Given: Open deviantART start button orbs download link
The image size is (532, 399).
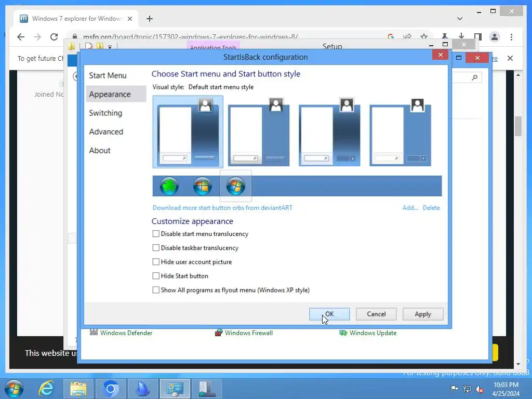Looking at the screenshot, I should click(x=222, y=208).
